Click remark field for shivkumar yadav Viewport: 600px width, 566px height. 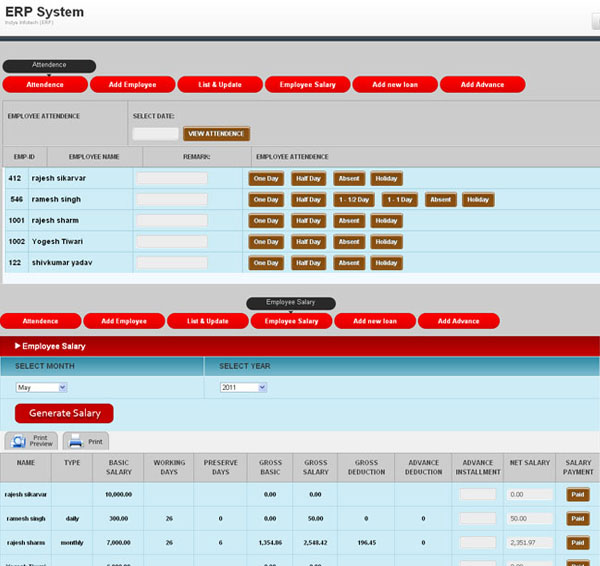coord(172,263)
